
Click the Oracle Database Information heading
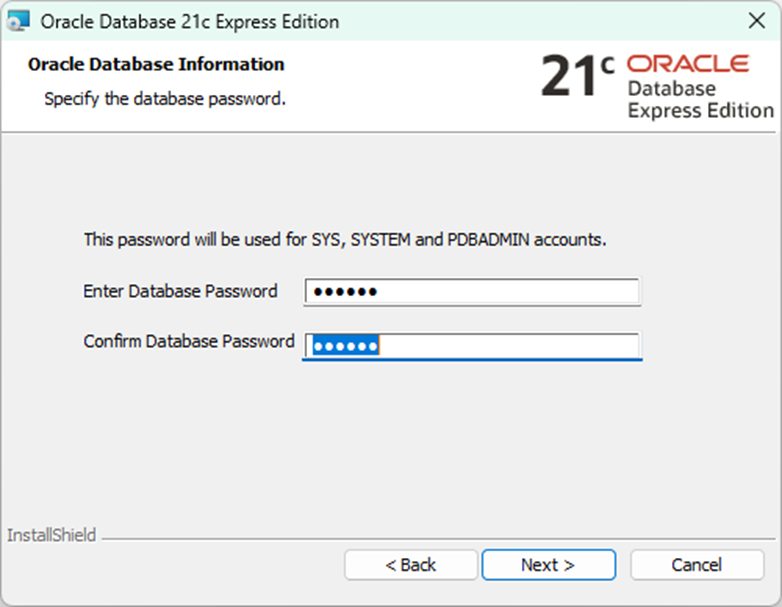pyautogui.click(x=156, y=64)
